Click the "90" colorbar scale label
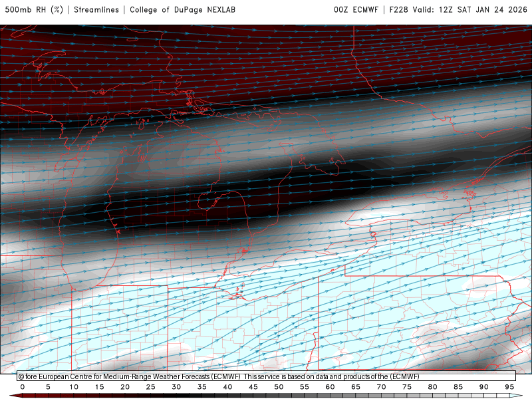The image size is (532, 399). coord(484,387)
